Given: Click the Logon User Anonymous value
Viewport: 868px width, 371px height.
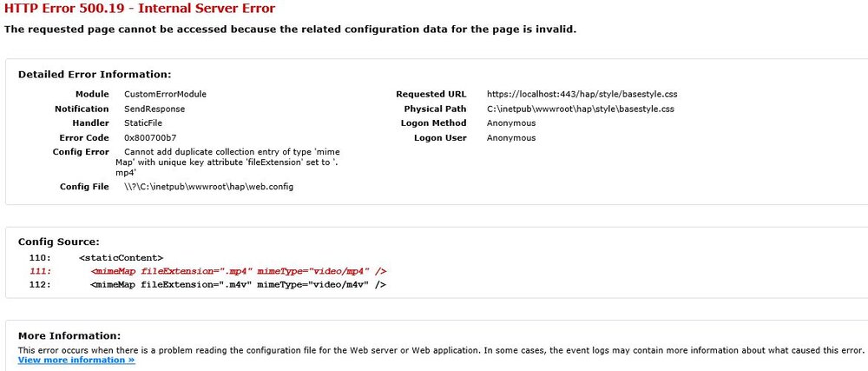Looking at the screenshot, I should 511,138.
